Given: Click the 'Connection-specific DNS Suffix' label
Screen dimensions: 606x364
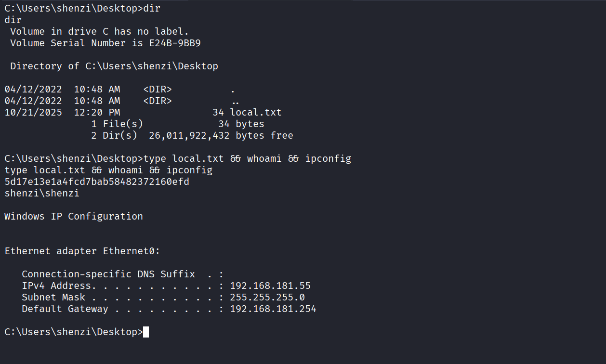Looking at the screenshot, I should point(108,274).
